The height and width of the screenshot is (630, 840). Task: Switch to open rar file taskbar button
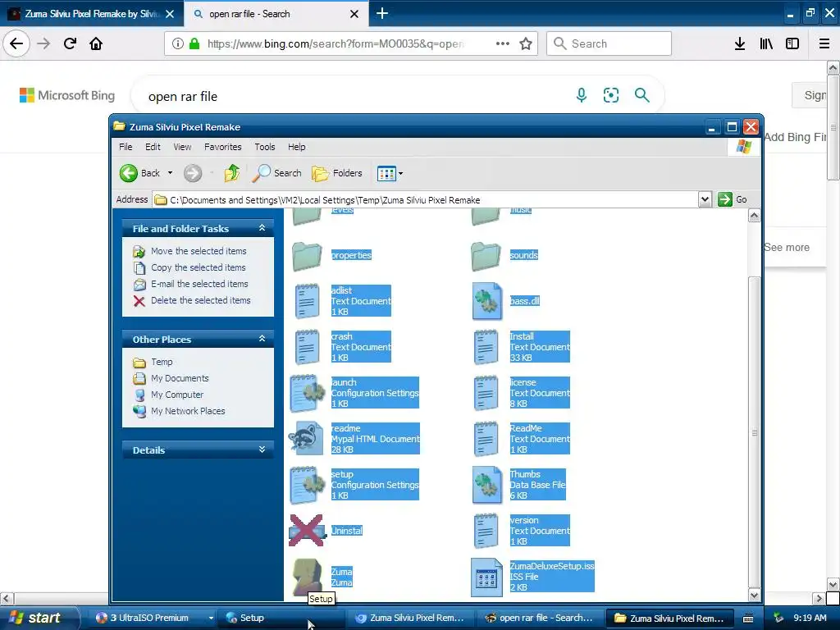539,618
